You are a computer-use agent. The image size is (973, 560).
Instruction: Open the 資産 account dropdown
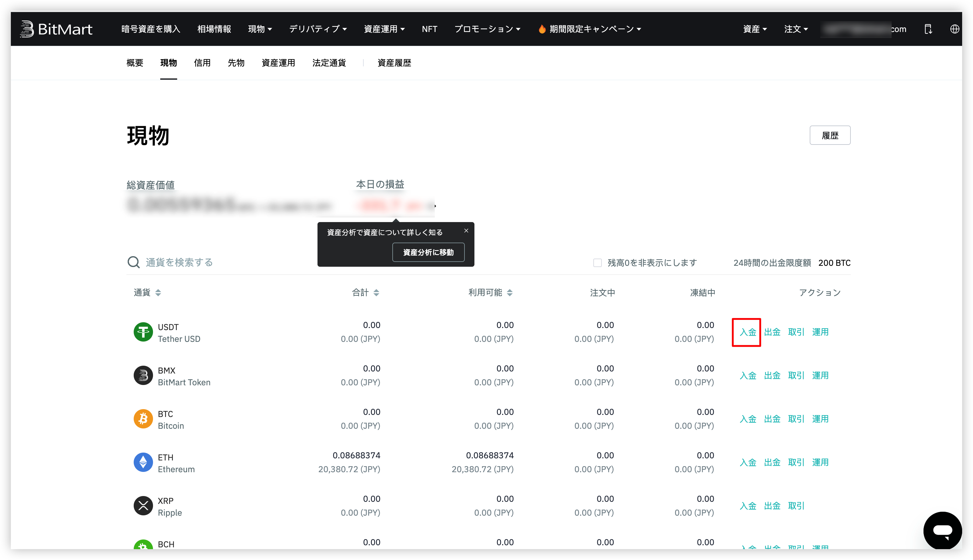(755, 29)
